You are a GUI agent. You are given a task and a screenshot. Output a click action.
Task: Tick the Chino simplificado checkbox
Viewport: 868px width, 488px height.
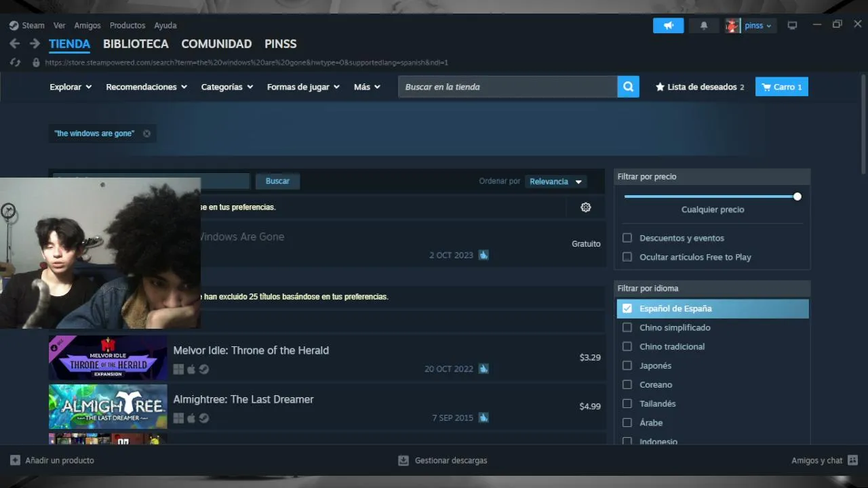point(627,327)
